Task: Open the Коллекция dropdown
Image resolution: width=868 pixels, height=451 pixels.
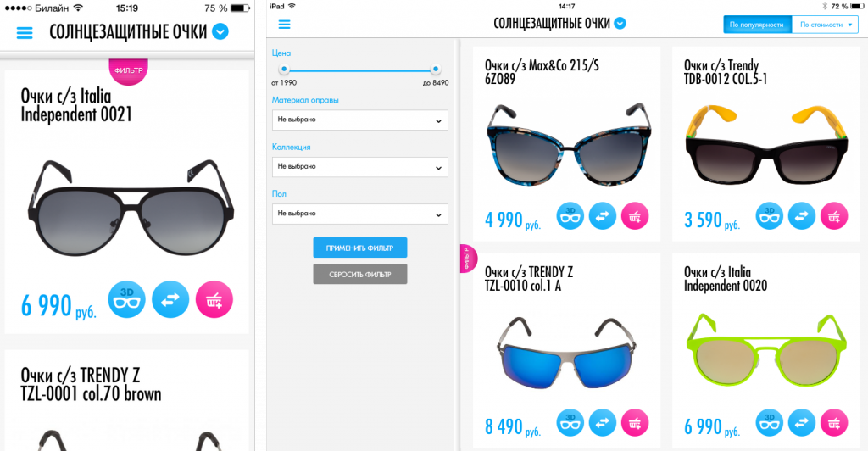Action: click(x=359, y=167)
